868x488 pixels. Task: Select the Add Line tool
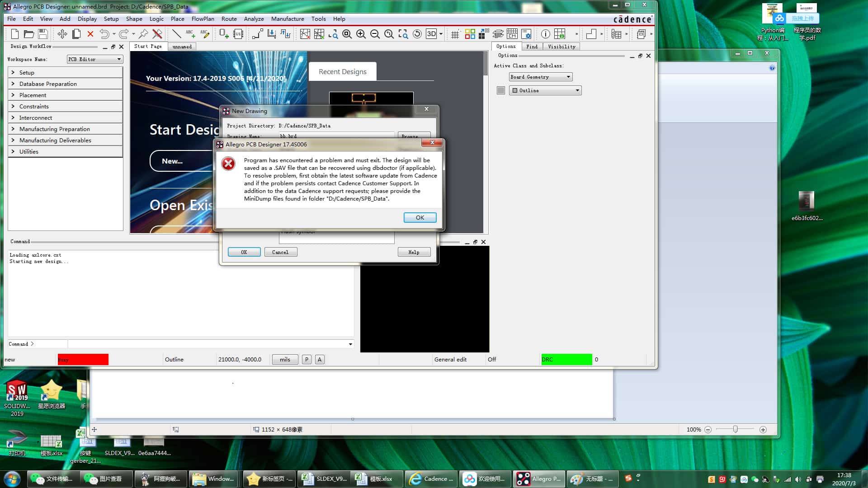[x=177, y=34]
